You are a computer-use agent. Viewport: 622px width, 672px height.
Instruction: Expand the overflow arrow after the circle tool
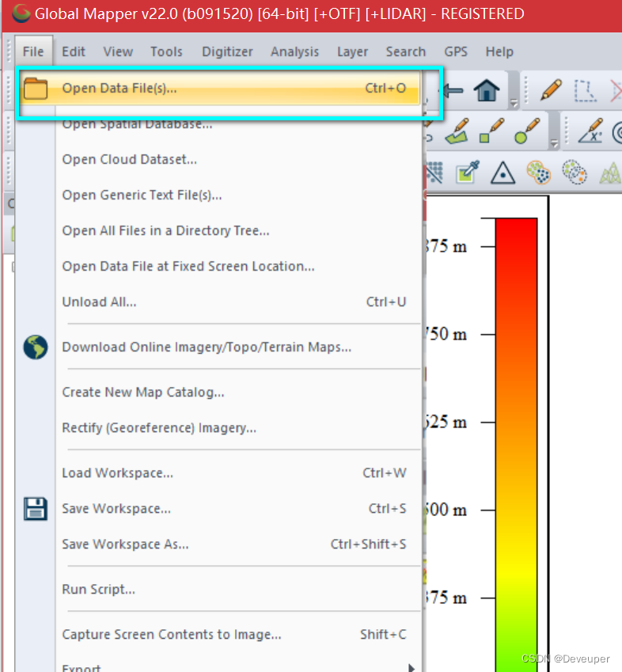click(x=554, y=143)
